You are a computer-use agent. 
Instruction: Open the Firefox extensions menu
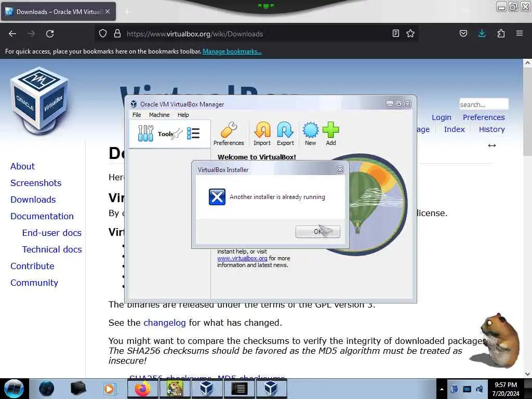point(501,33)
